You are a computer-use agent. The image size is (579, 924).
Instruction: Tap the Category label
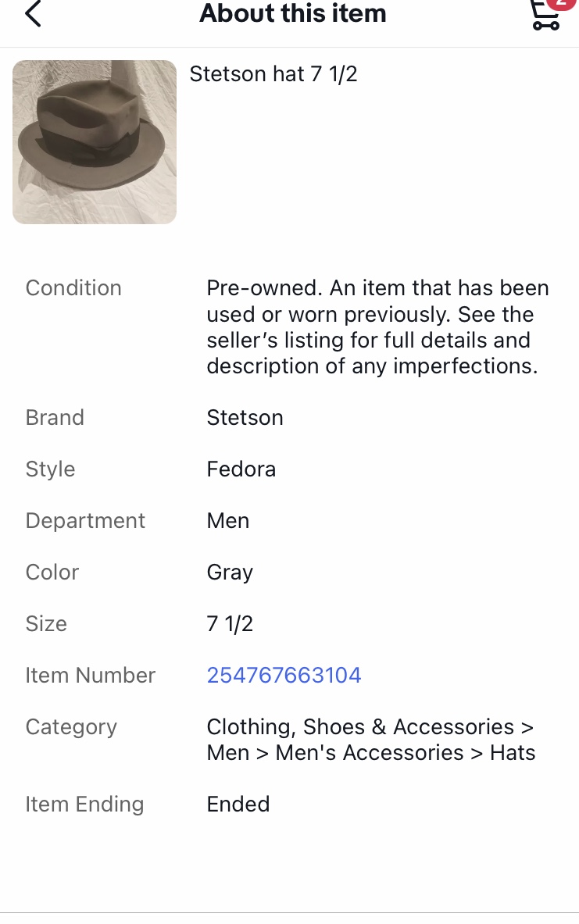pos(71,727)
